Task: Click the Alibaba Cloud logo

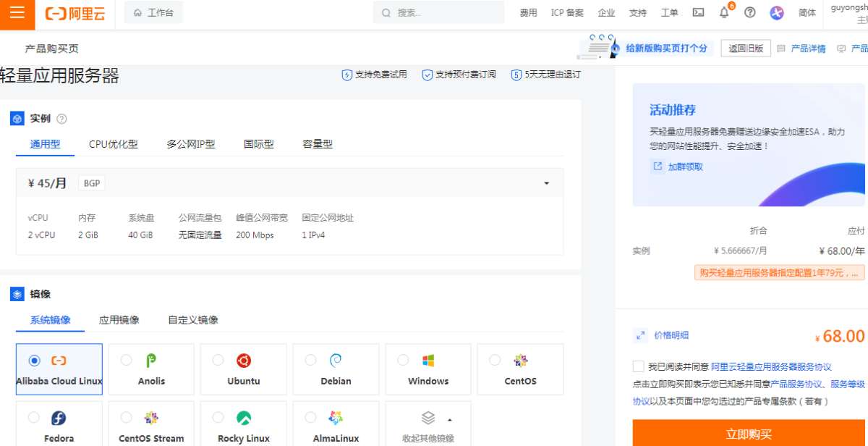Action: (75, 12)
